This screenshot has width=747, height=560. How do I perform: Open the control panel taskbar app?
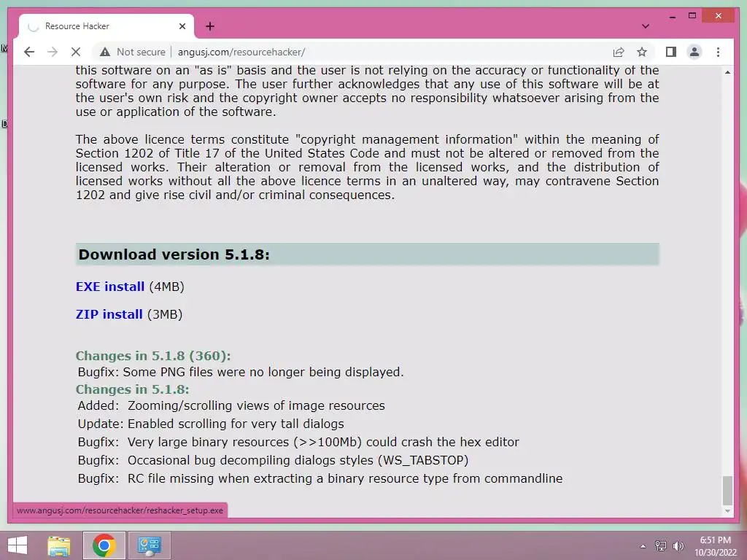150,545
